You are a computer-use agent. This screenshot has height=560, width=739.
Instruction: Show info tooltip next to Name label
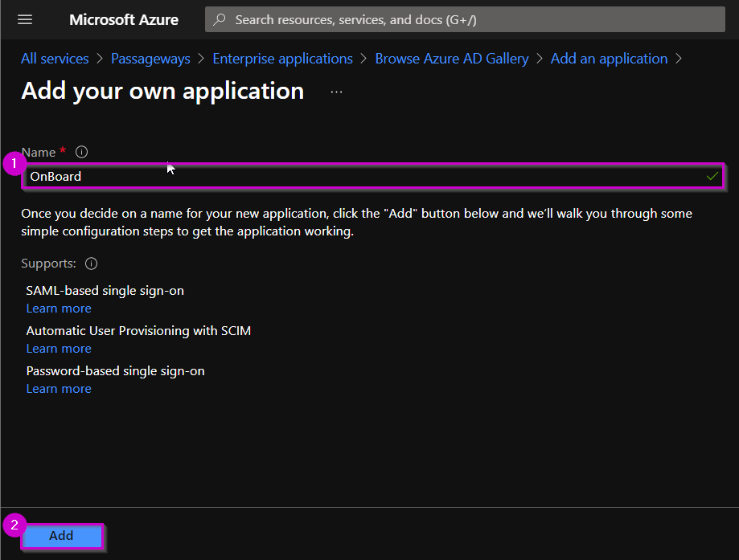[81, 152]
